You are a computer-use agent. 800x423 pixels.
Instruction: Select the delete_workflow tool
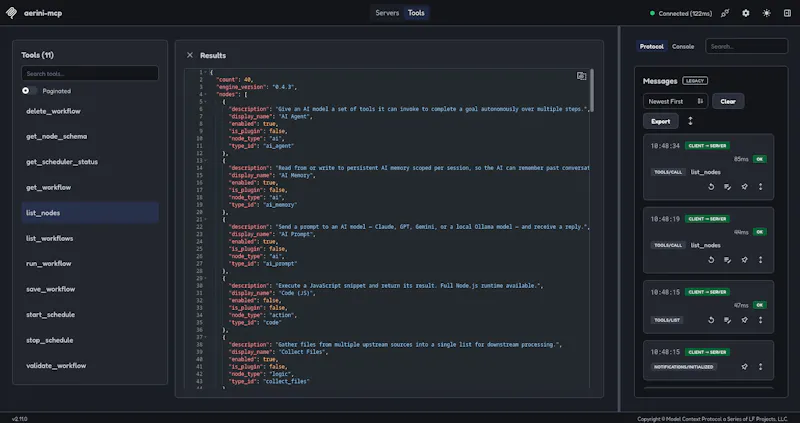coord(90,111)
